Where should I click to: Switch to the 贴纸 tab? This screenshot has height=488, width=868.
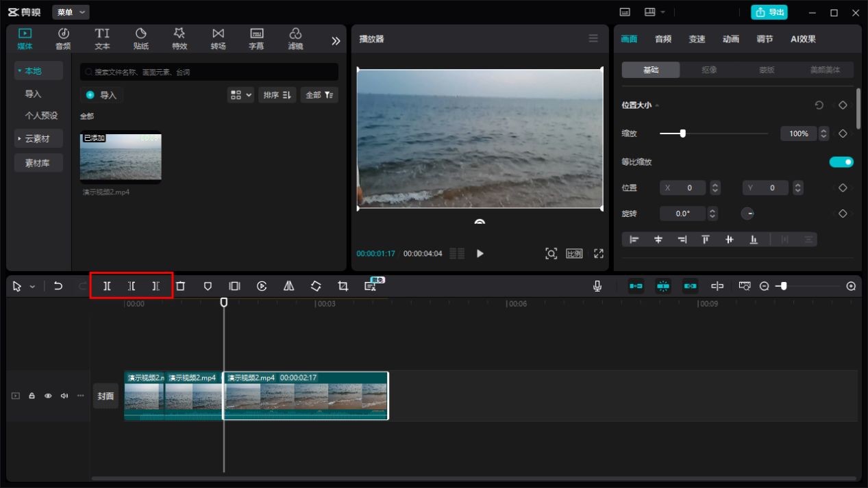point(141,39)
